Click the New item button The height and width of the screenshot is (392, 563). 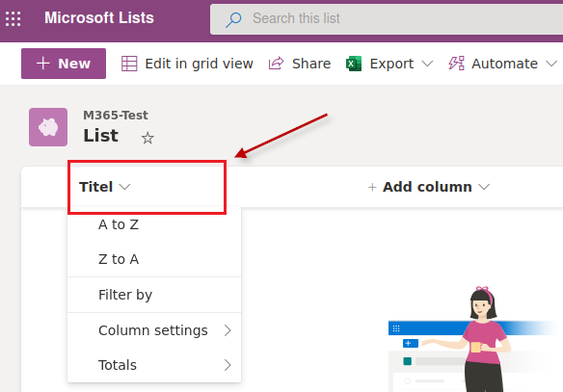(x=64, y=64)
